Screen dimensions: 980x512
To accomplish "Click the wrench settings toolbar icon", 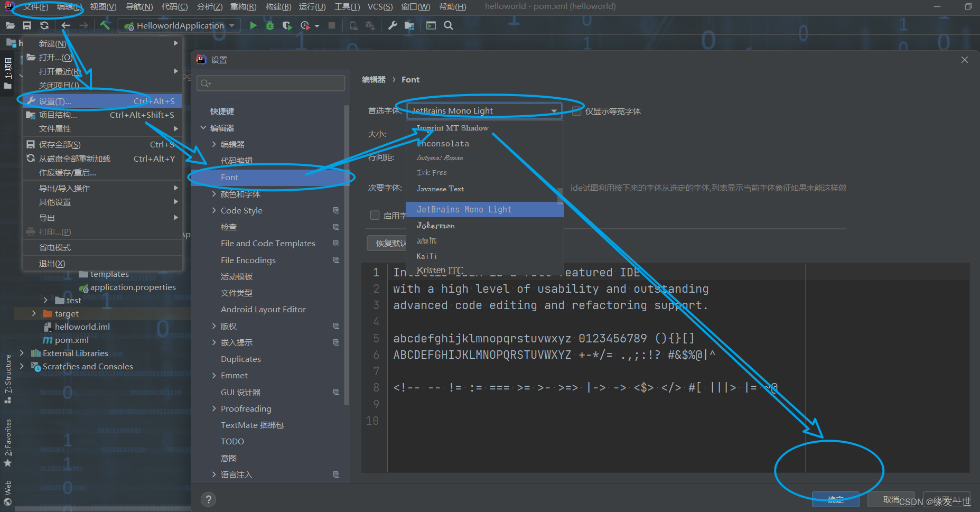I will click(x=393, y=25).
